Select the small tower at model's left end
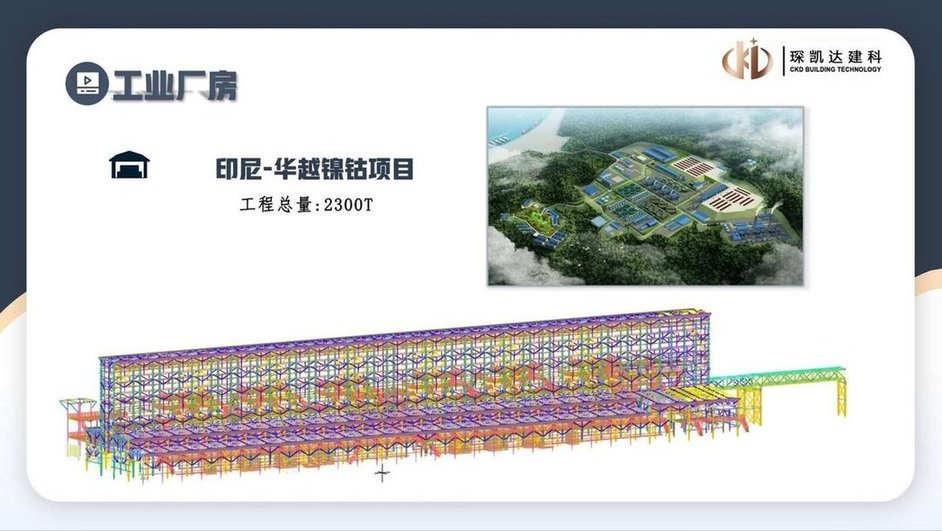This screenshot has width=942, height=531. coord(76,420)
